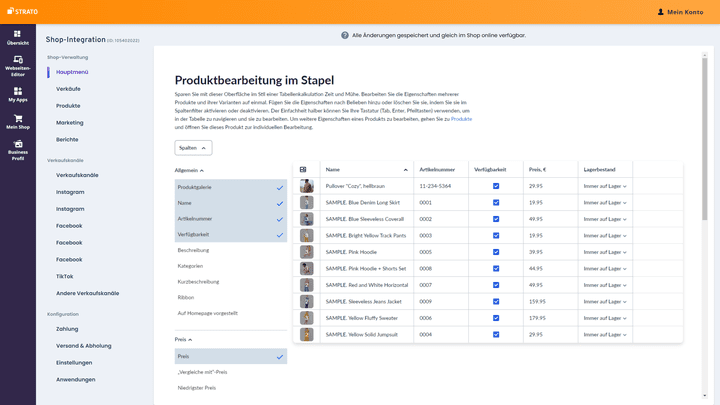The image size is (720, 405).
Task: Click the info icon in the save notice
Action: point(345,35)
